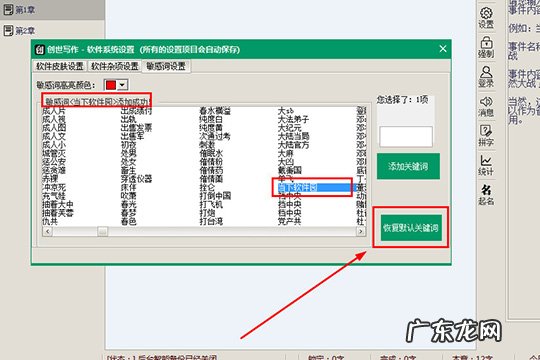The height and width of the screenshot is (360, 540).
Task: Switch to the 软件杂项设置 tab
Action: pyautogui.click(x=115, y=66)
